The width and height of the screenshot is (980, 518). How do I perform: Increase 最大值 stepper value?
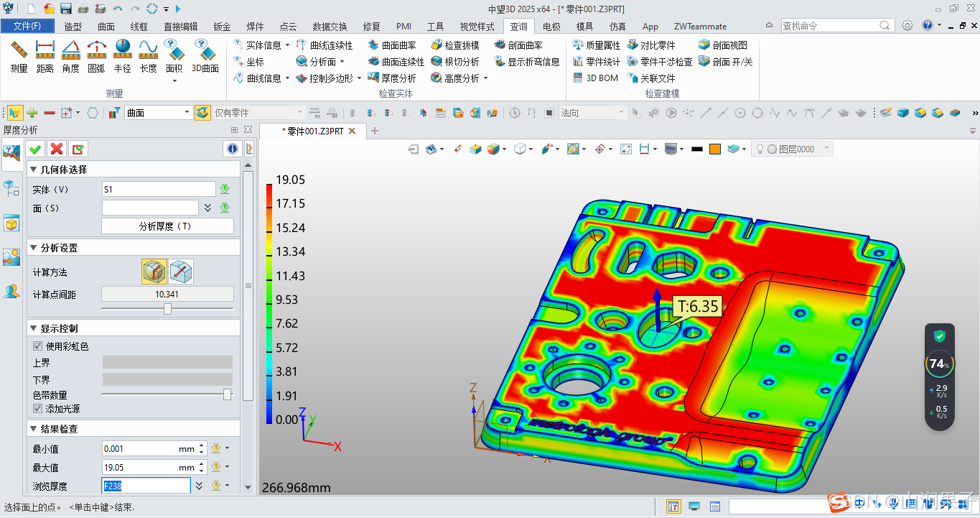coord(202,464)
